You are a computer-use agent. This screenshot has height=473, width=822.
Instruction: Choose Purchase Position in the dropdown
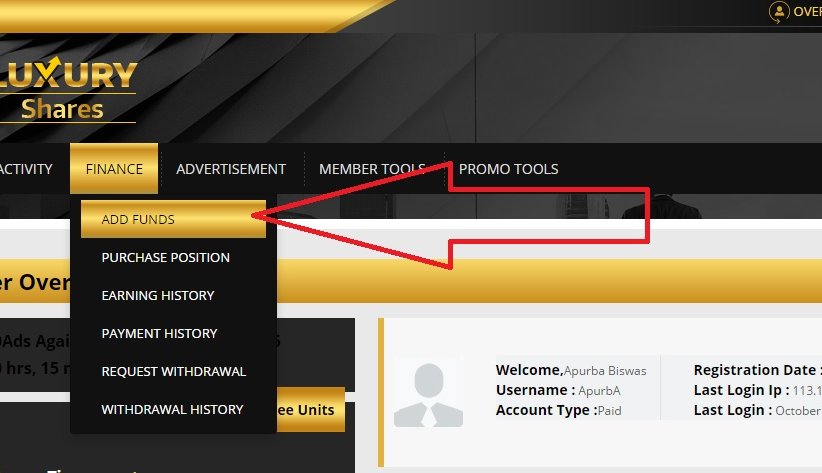[166, 257]
